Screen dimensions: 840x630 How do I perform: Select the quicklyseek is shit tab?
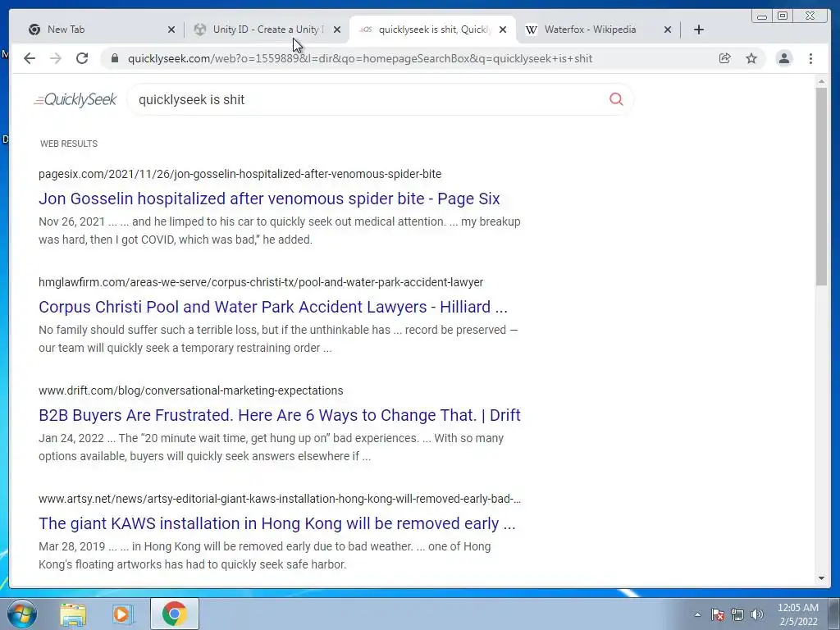[431, 30]
